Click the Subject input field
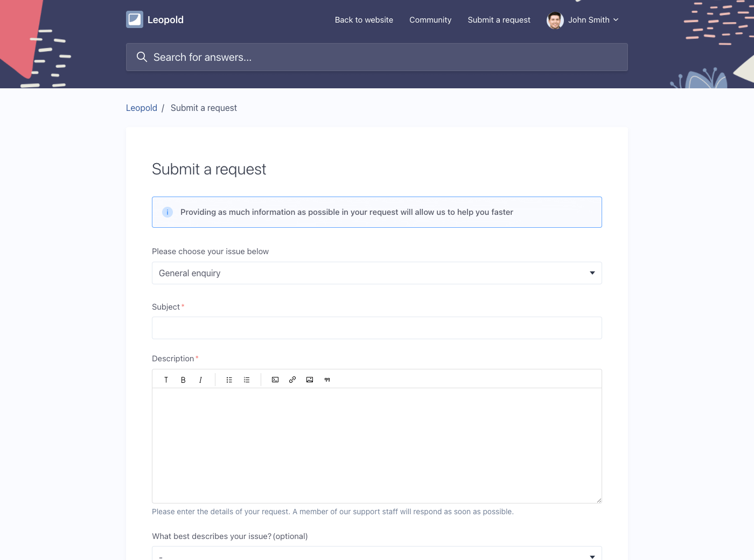Viewport: 754px width, 560px height. point(376,328)
